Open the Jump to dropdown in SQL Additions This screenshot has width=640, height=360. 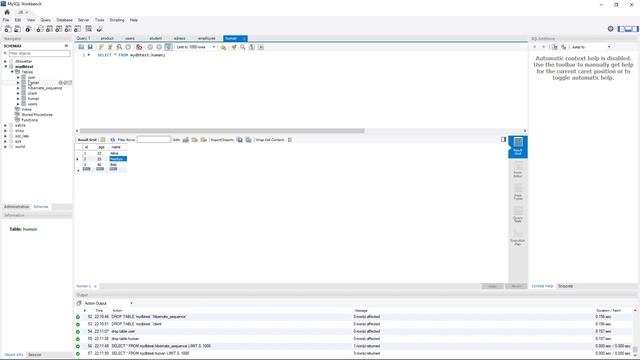point(591,47)
